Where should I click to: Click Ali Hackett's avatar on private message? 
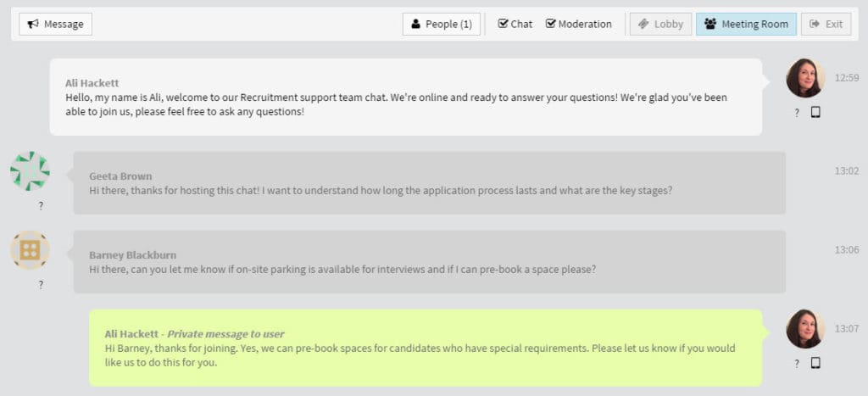pyautogui.click(x=805, y=329)
